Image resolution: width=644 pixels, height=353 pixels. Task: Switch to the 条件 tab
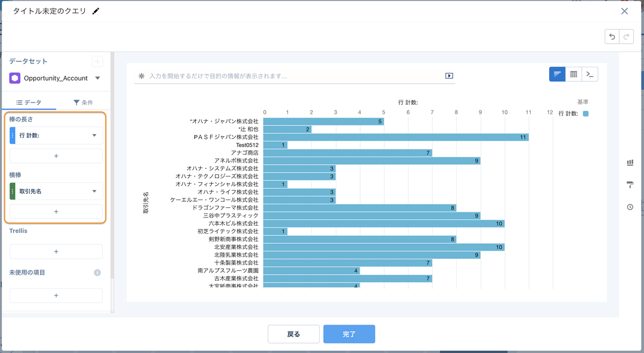[x=82, y=101]
